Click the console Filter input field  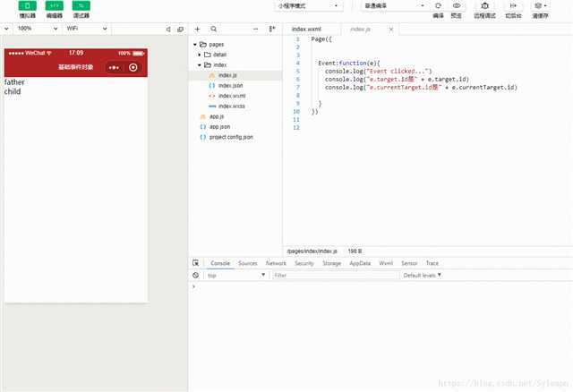click(334, 276)
